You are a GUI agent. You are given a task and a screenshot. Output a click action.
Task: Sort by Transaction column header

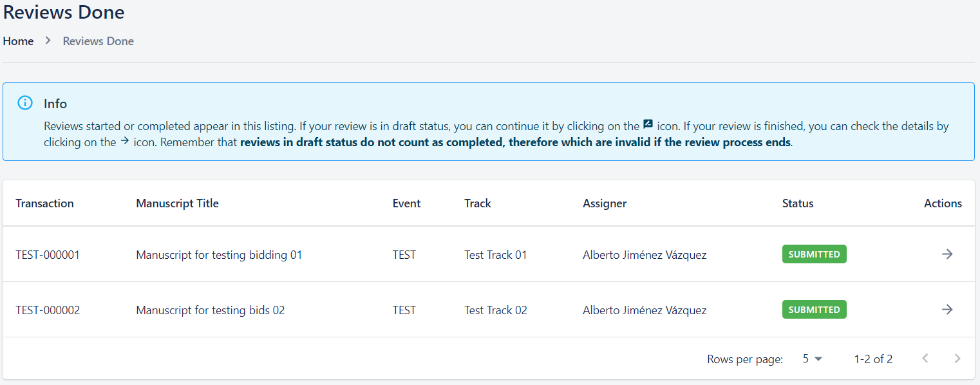coord(44,203)
